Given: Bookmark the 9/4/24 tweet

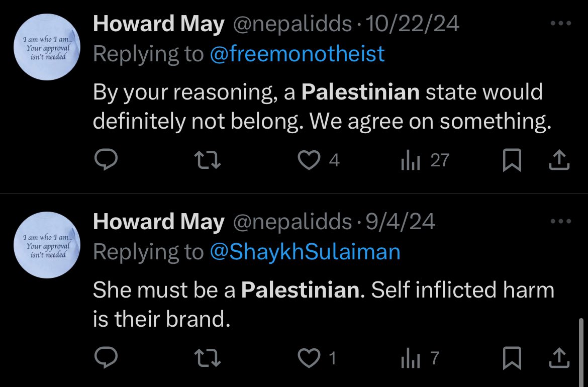Looking at the screenshot, I should click(512, 358).
